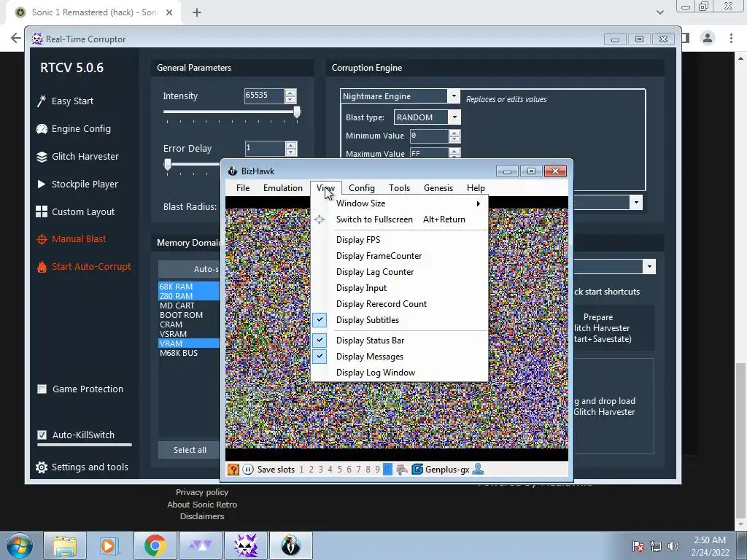
Task: Enable Display Lag Counter option
Action: point(400,272)
